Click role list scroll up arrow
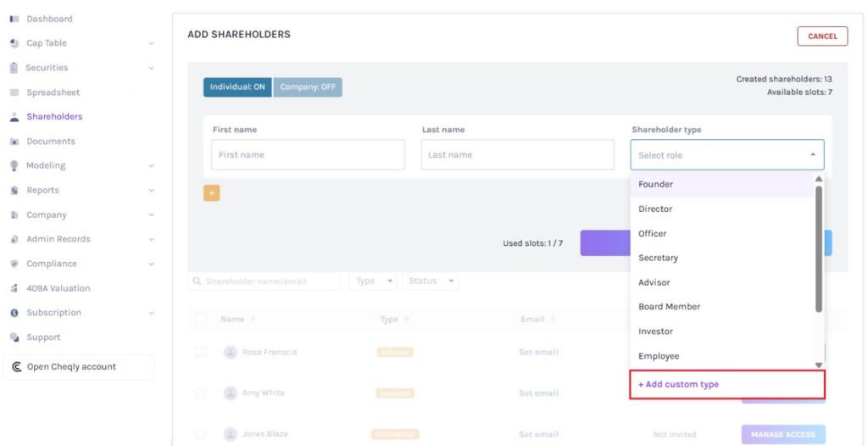This screenshot has width=868, height=446. pyautogui.click(x=819, y=179)
